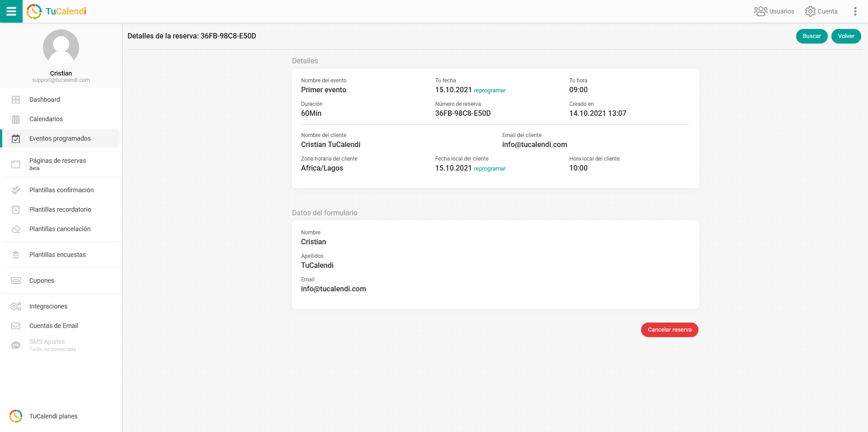Open Integraciones page
This screenshot has height=432, width=868.
point(61,306)
